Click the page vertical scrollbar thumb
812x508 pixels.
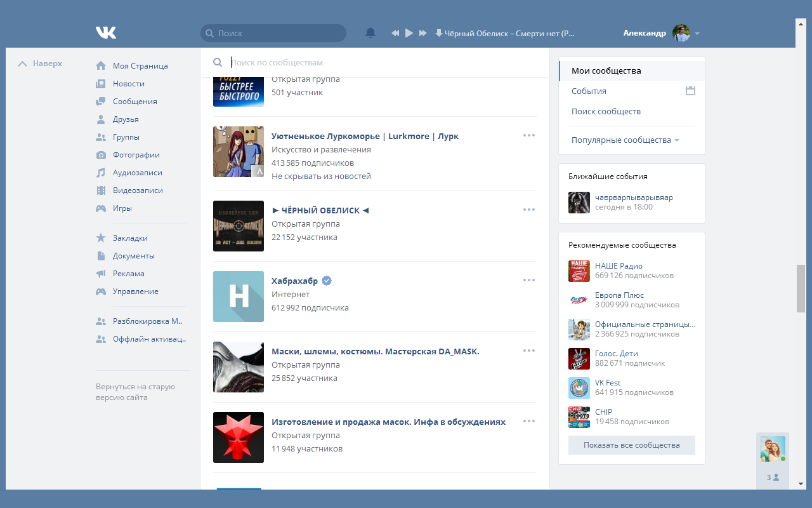pyautogui.click(x=801, y=288)
